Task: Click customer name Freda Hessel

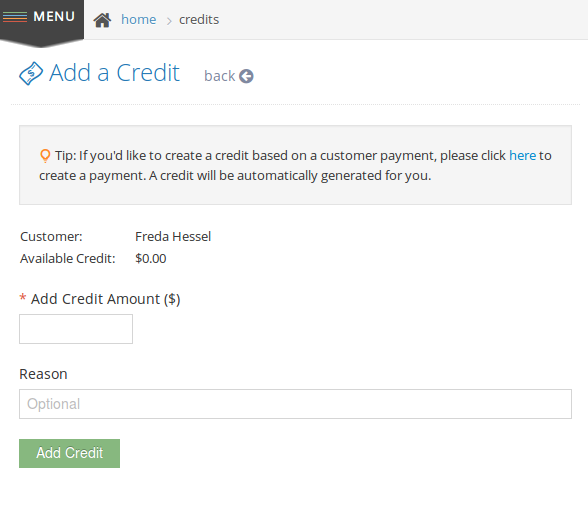Action: coord(173,237)
